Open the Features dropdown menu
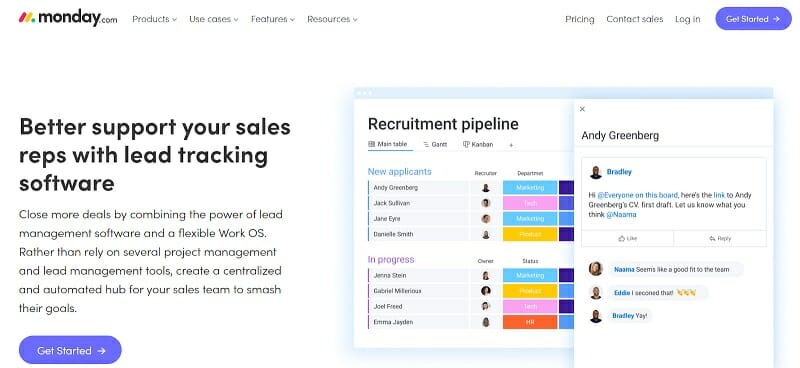The height and width of the screenshot is (368, 800). point(273,19)
